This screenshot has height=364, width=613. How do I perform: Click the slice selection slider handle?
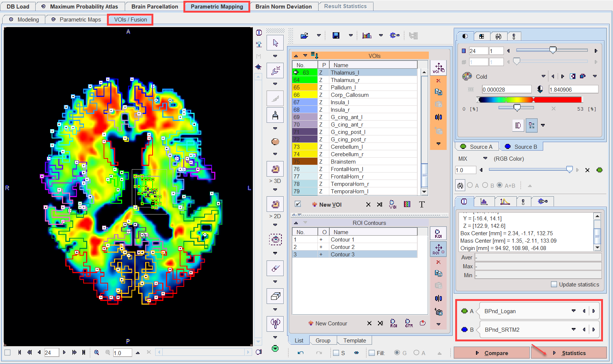pyautogui.click(x=553, y=50)
